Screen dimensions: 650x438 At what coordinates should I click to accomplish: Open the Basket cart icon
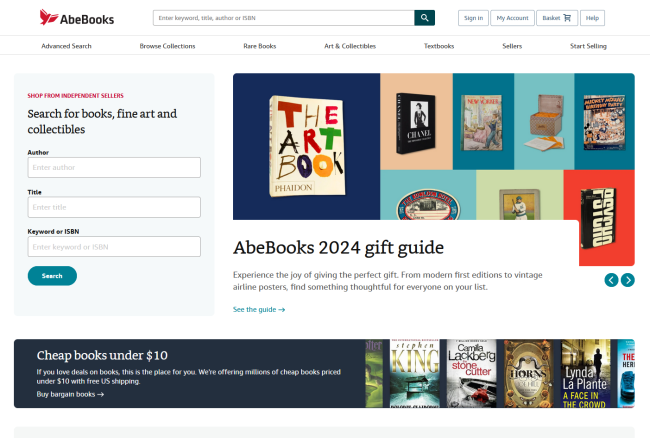(567, 18)
